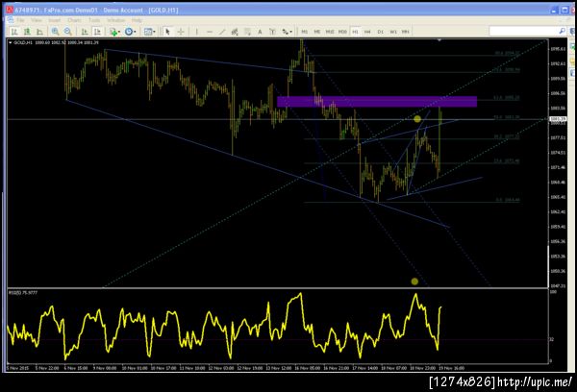577x392 pixels.
Task: Open Periods clock icon
Action: (129, 32)
